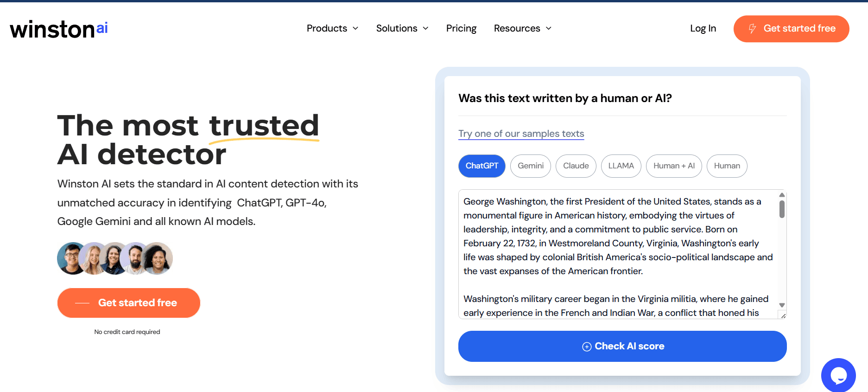Click the dash icon on orange Get started button
The width and height of the screenshot is (868, 392).
pos(82,302)
